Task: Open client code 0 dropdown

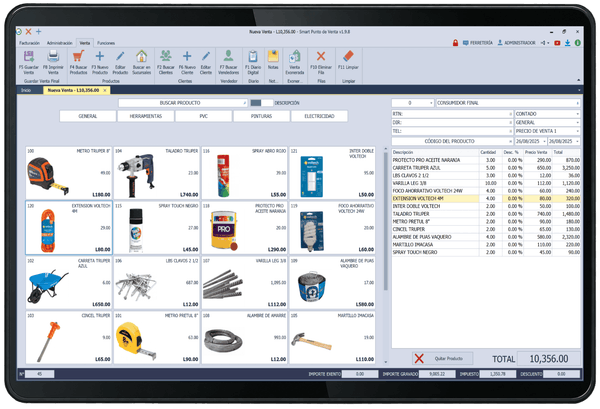Action: click(431, 103)
